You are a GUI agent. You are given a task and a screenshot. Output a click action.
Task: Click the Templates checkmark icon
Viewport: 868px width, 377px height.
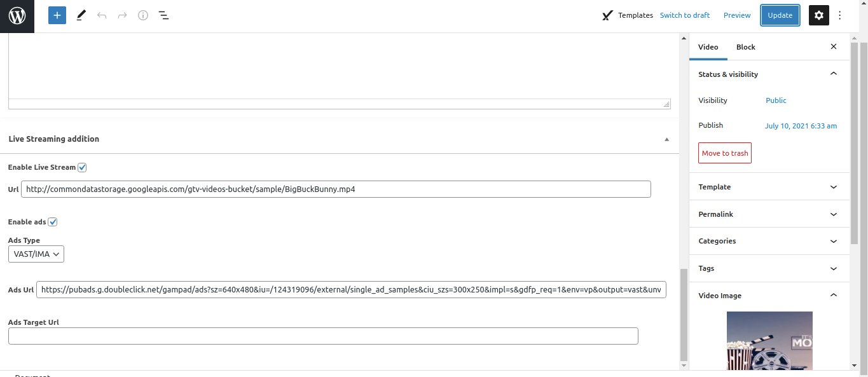coord(608,15)
